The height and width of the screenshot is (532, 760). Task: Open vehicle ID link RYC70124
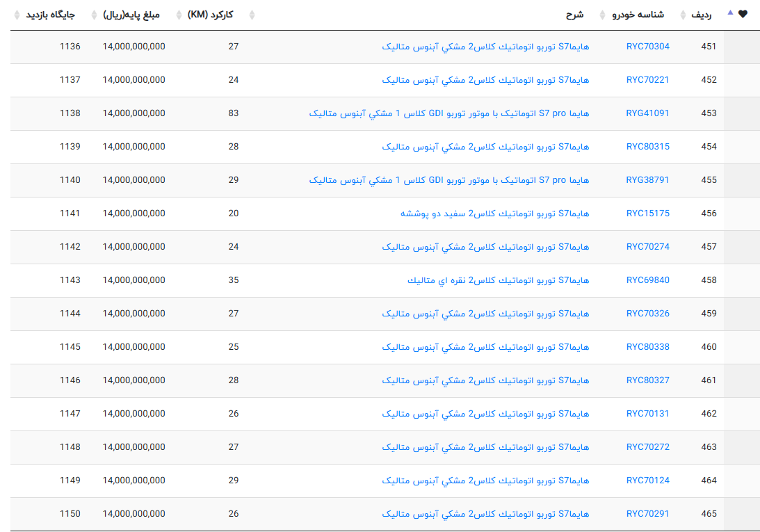tap(647, 481)
